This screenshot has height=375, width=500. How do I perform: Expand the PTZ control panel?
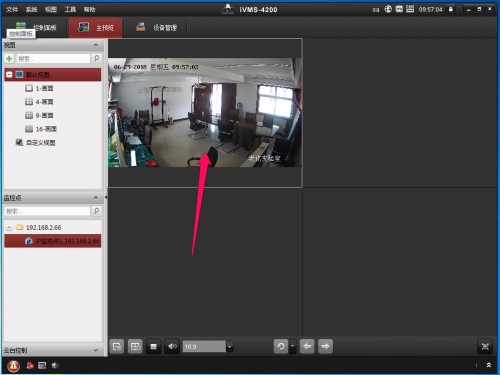click(x=96, y=350)
